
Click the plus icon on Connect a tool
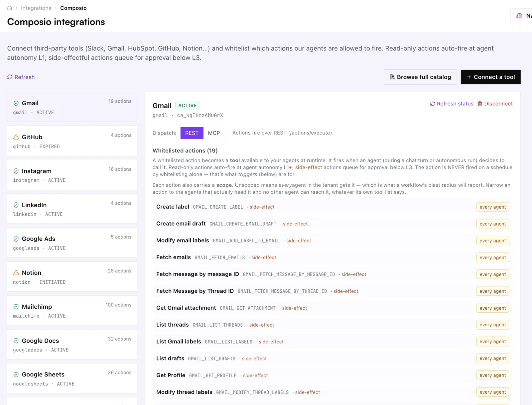(x=469, y=77)
